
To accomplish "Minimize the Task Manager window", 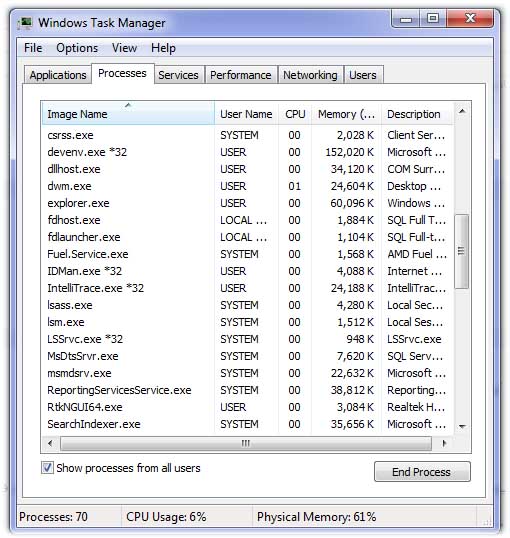I will coord(406,19).
